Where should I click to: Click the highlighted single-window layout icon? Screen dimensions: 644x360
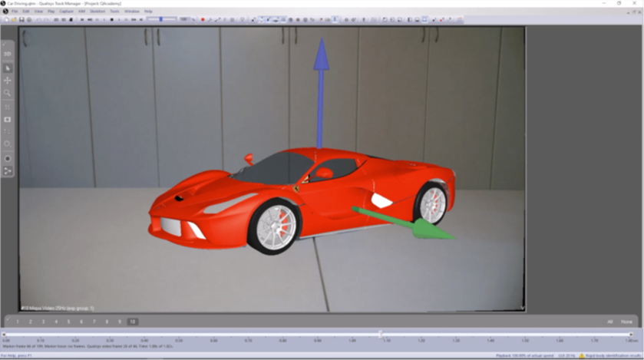(x=424, y=20)
